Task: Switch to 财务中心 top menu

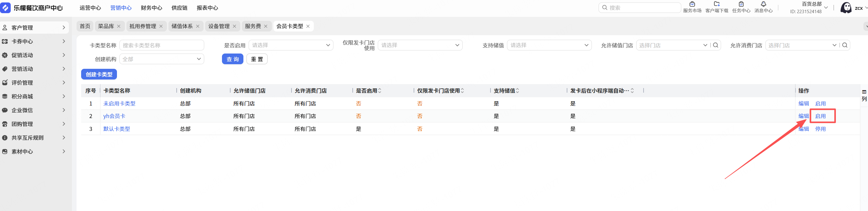Action: pos(151,8)
